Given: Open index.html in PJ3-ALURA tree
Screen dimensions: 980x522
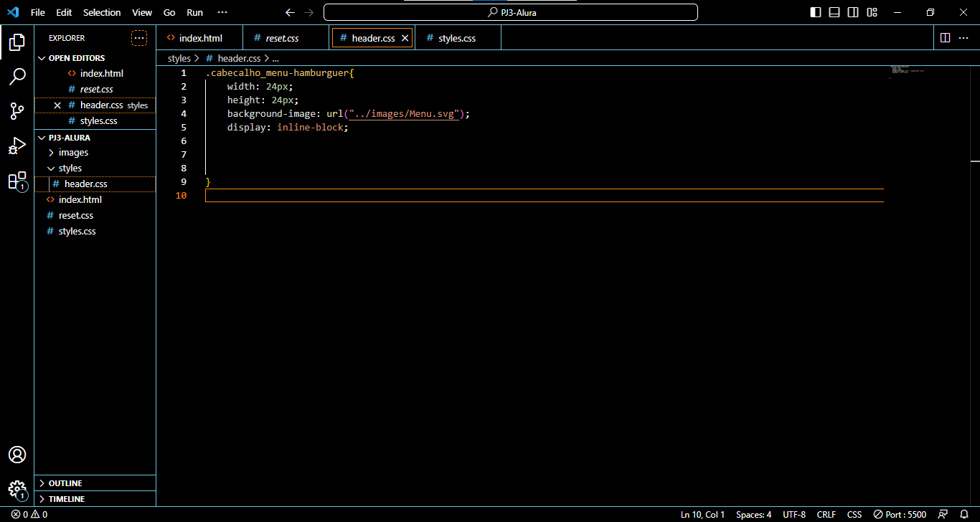Looking at the screenshot, I should pyautogui.click(x=95, y=200).
